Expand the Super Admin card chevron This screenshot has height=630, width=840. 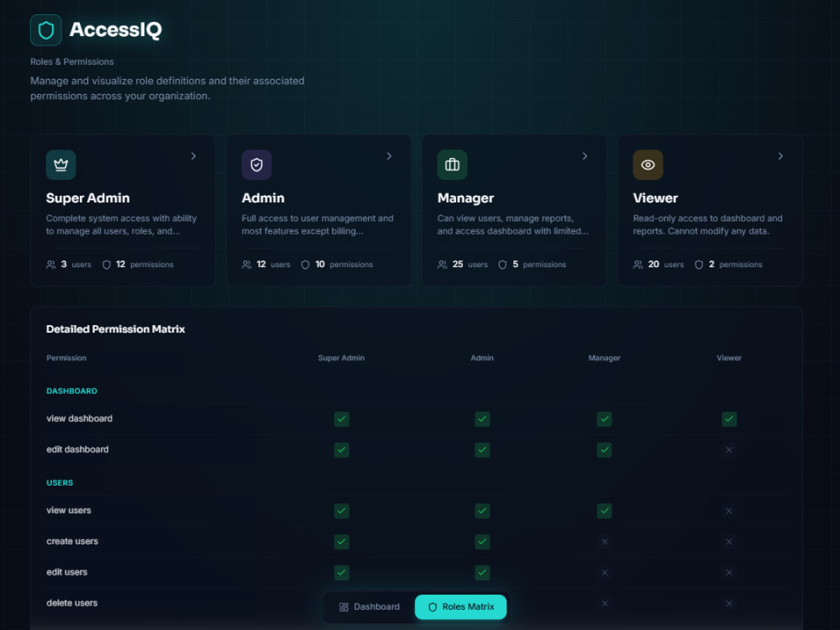point(193,155)
